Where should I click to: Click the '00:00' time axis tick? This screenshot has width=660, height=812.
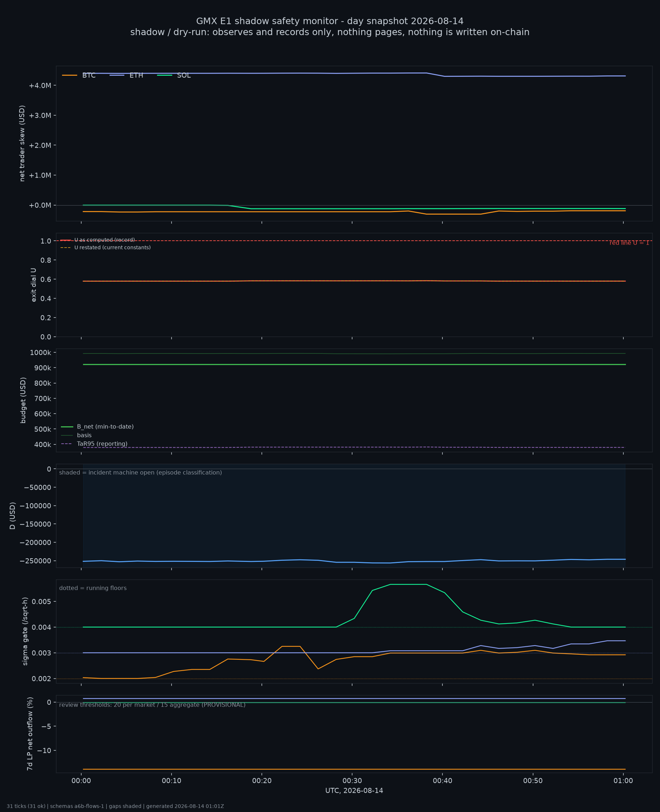[81, 781]
